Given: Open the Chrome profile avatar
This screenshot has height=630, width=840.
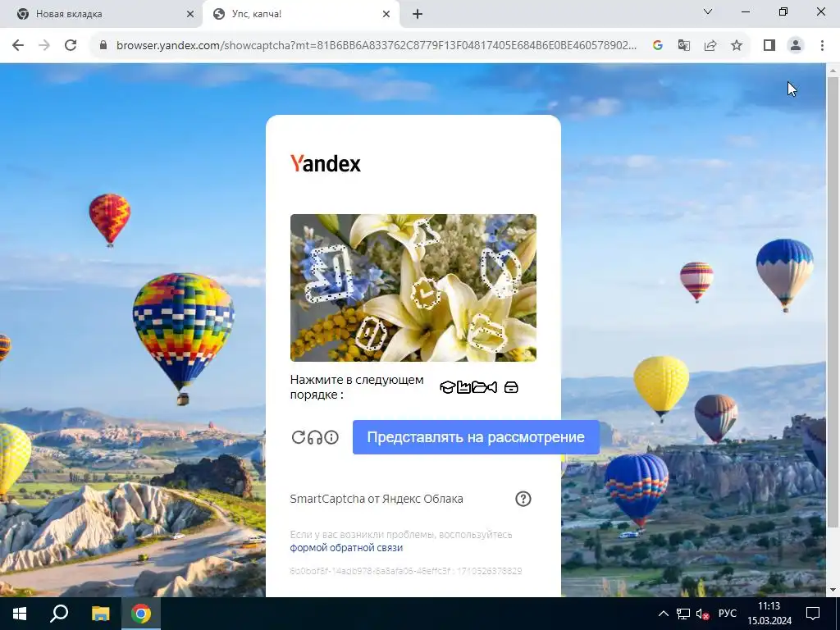Looking at the screenshot, I should coord(796,45).
